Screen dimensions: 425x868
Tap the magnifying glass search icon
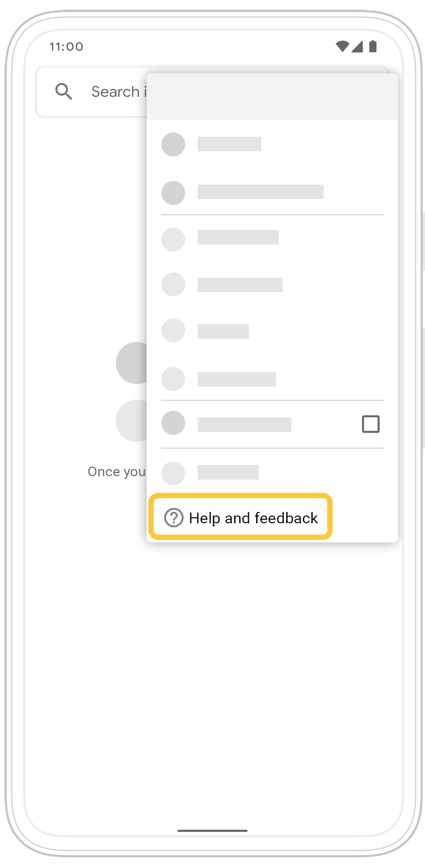pos(64,91)
